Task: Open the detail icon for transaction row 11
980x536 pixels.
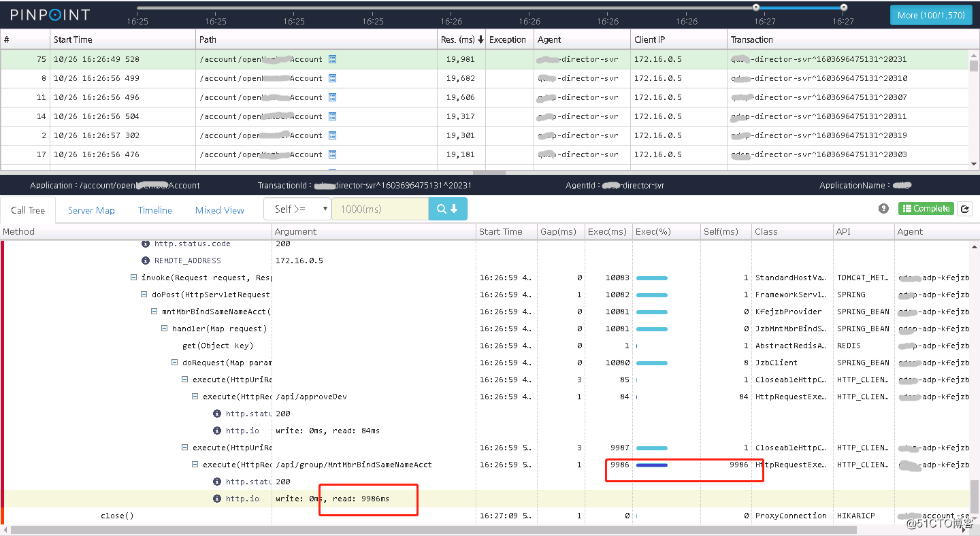Action: coord(332,97)
